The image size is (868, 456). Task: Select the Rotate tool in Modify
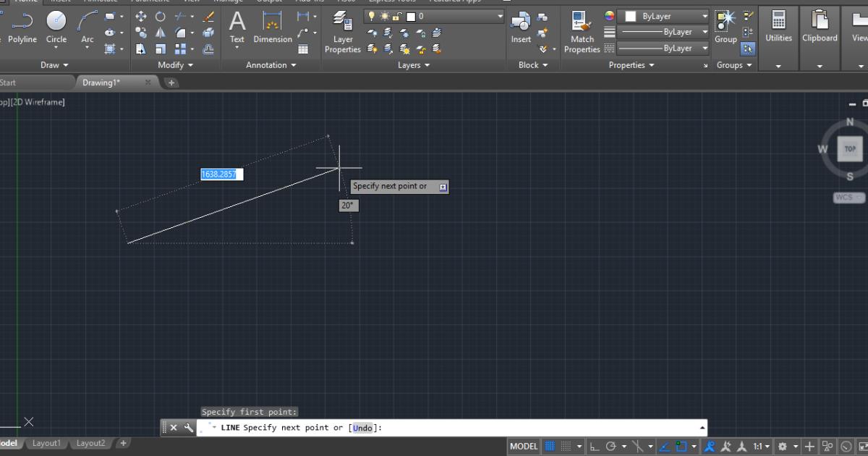(160, 16)
